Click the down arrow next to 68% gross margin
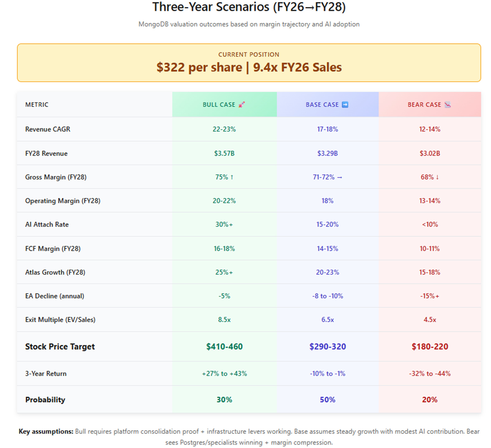The width and height of the screenshot is (491, 448). click(437, 177)
